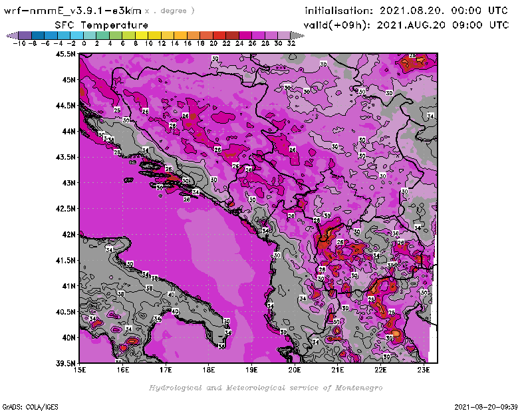The height and width of the screenshot is (411, 532).
Task: Click the 43N latitude label
Action: tap(68, 183)
